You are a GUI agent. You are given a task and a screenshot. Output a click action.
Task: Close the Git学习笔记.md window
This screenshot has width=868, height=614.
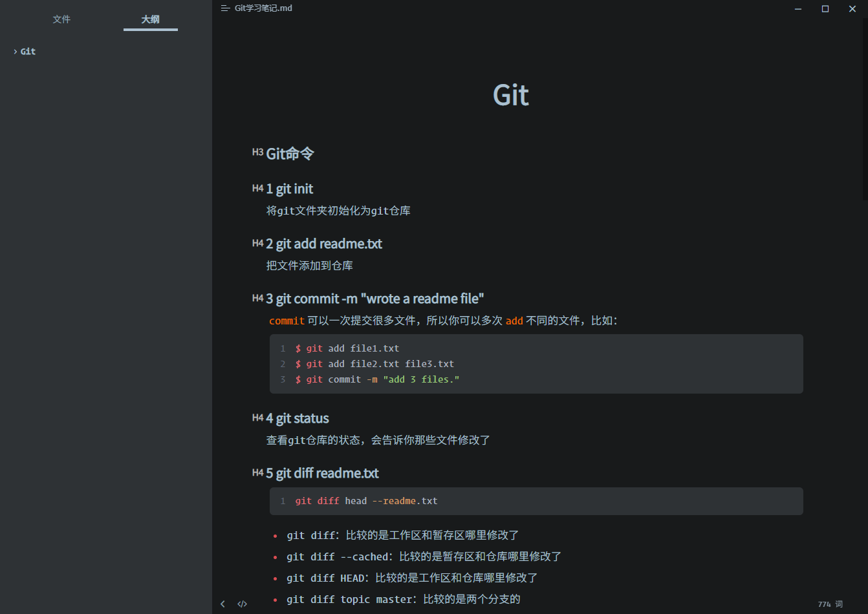pos(852,8)
